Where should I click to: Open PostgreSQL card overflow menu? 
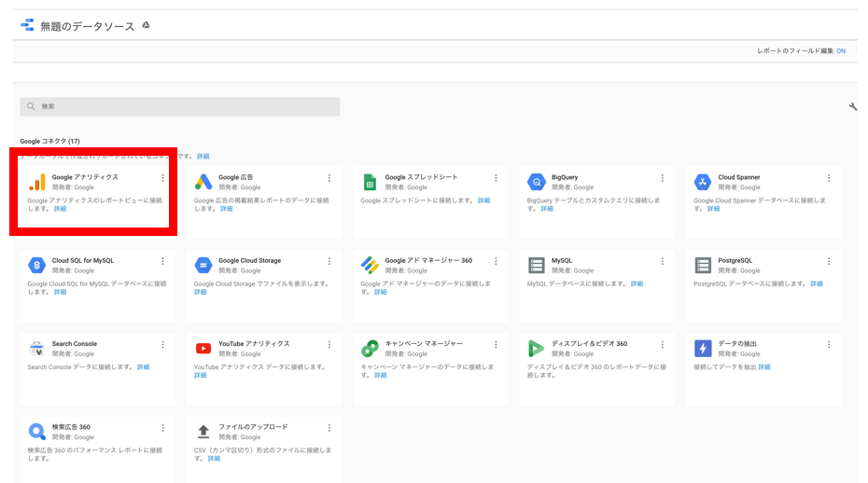click(829, 261)
